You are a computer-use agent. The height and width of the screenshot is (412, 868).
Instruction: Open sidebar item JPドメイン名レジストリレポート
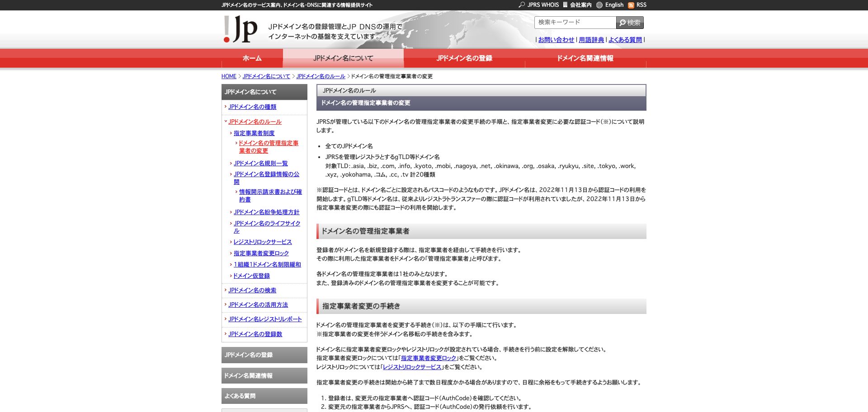(x=265, y=319)
